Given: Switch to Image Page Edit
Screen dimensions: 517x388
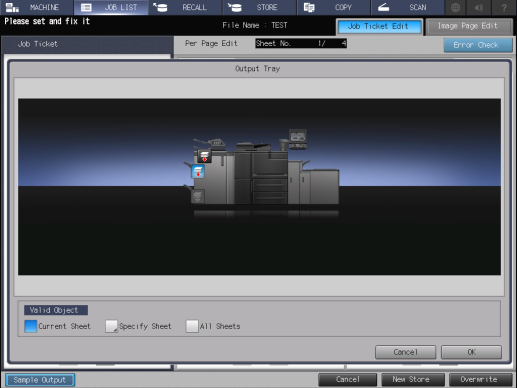Looking at the screenshot, I should click(469, 26).
